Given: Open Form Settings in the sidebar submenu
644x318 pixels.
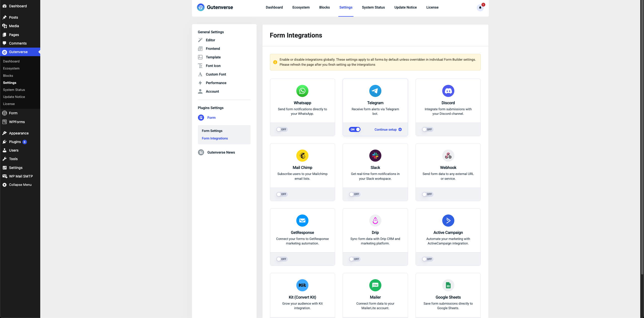Looking at the screenshot, I should (x=212, y=131).
